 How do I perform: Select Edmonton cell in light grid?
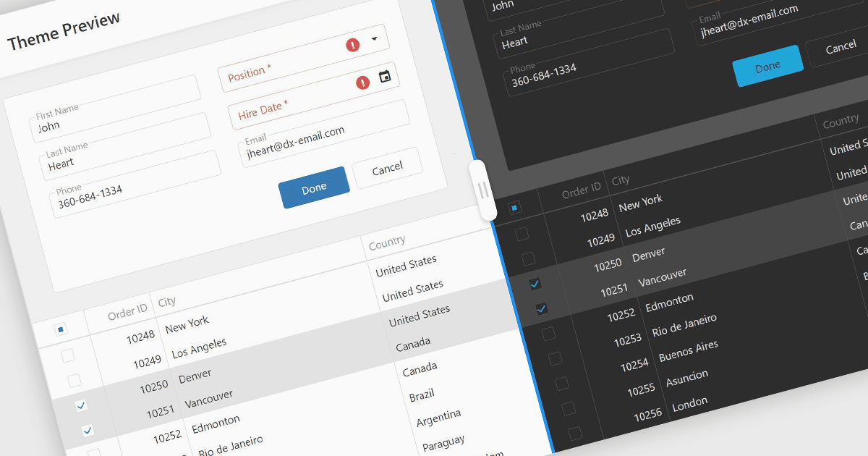pos(216,423)
